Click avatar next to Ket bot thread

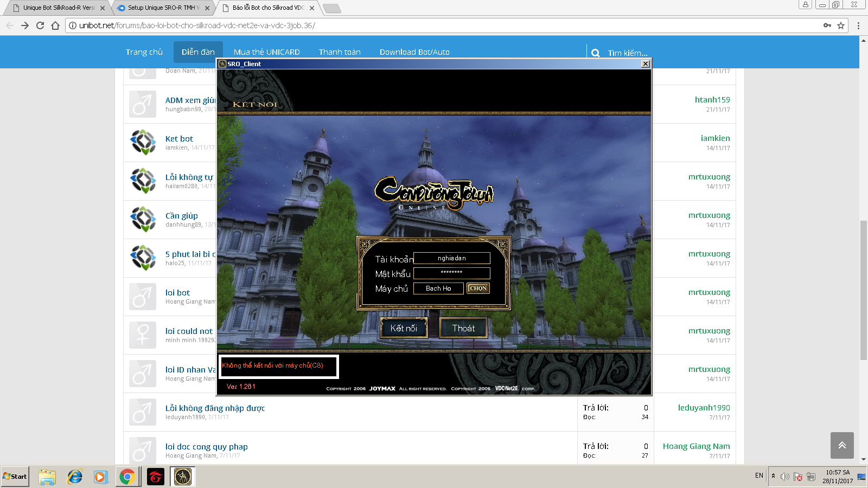pos(143,142)
